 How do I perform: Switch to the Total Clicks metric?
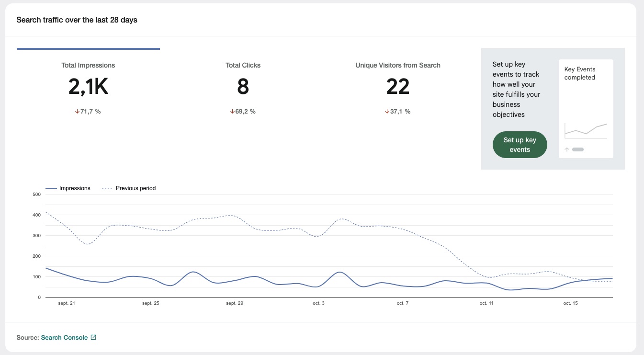pyautogui.click(x=242, y=86)
